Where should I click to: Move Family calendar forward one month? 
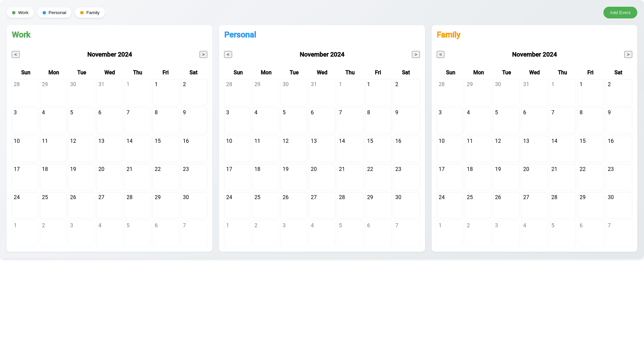(628, 54)
